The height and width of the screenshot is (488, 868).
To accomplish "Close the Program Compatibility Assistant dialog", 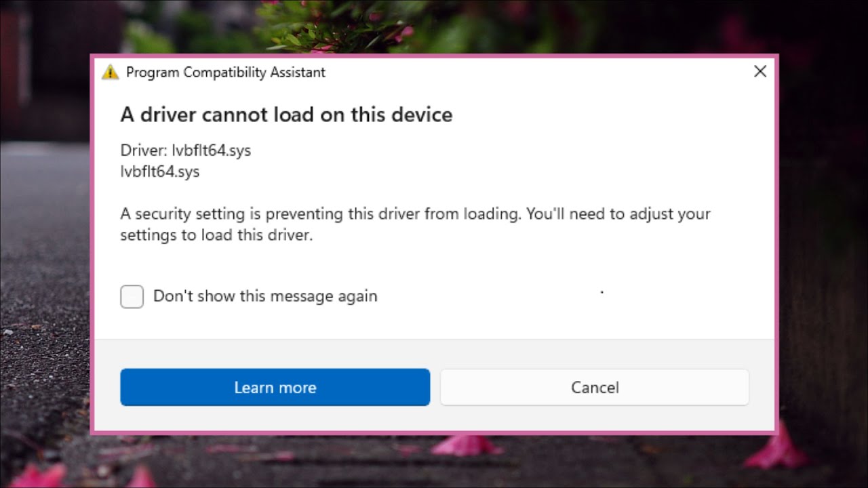I will pyautogui.click(x=760, y=72).
